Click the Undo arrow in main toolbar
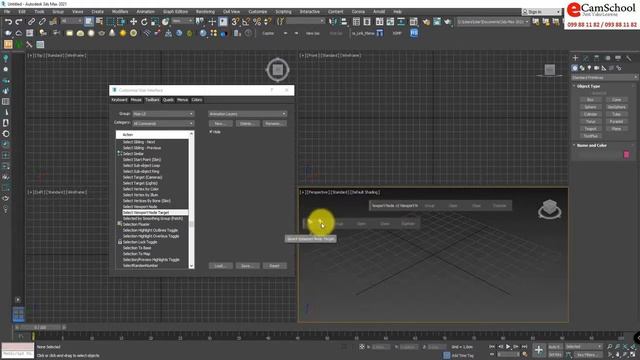The width and height of the screenshot is (640, 360). 8,22
